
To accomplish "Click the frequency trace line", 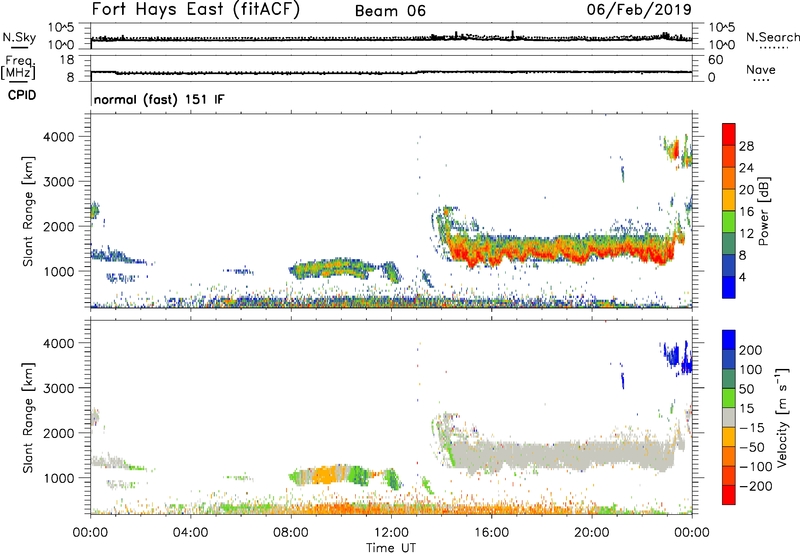I will click(391, 72).
